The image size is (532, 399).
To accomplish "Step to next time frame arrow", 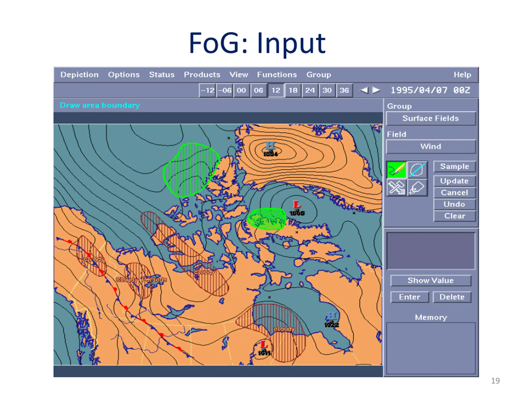I will tap(376, 90).
